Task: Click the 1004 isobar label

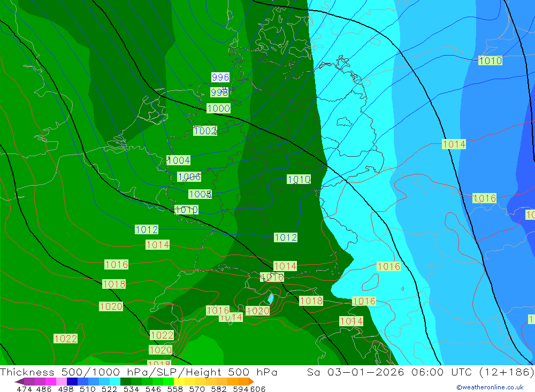Action: tap(179, 160)
